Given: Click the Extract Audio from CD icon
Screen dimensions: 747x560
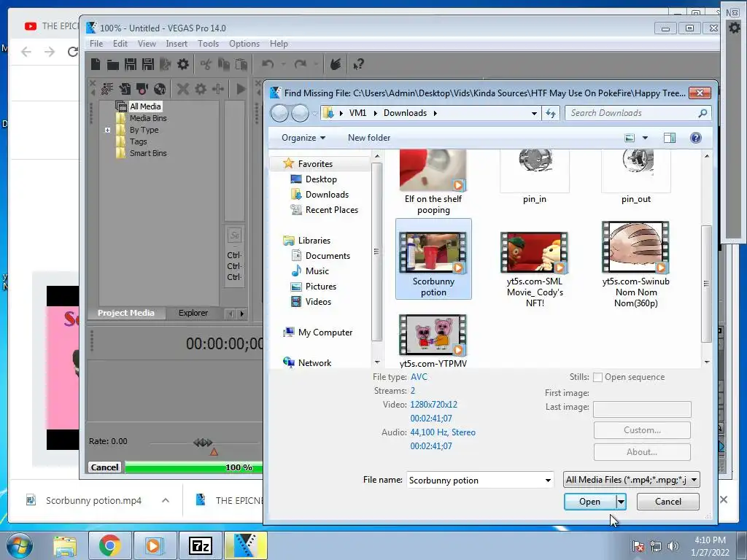Looking at the screenshot, I should tap(160, 88).
